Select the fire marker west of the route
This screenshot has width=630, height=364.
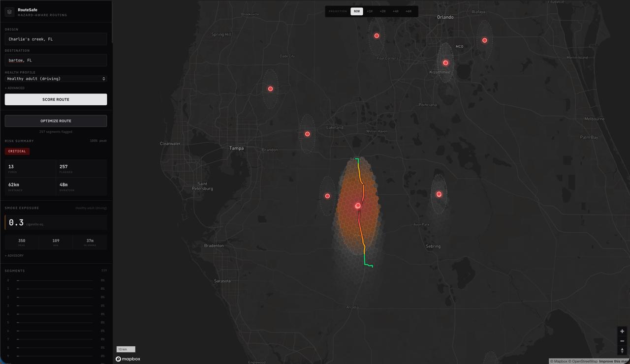pyautogui.click(x=327, y=196)
